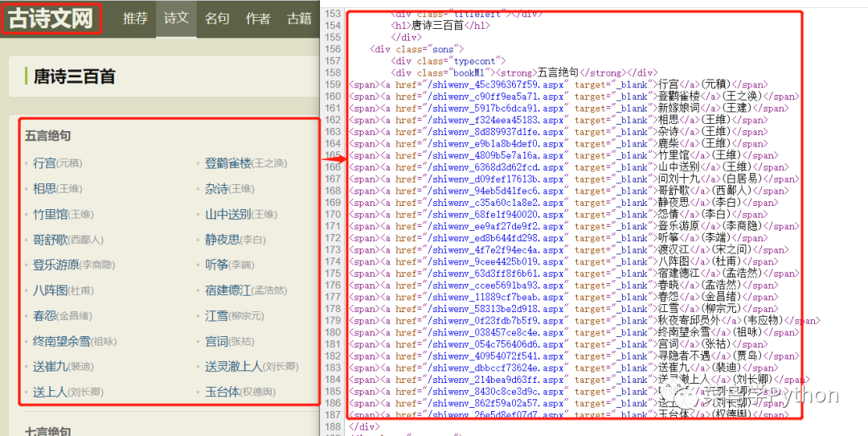Click the 唐诗三百首 page heading on the webpage
The image size is (868, 436).
click(74, 76)
